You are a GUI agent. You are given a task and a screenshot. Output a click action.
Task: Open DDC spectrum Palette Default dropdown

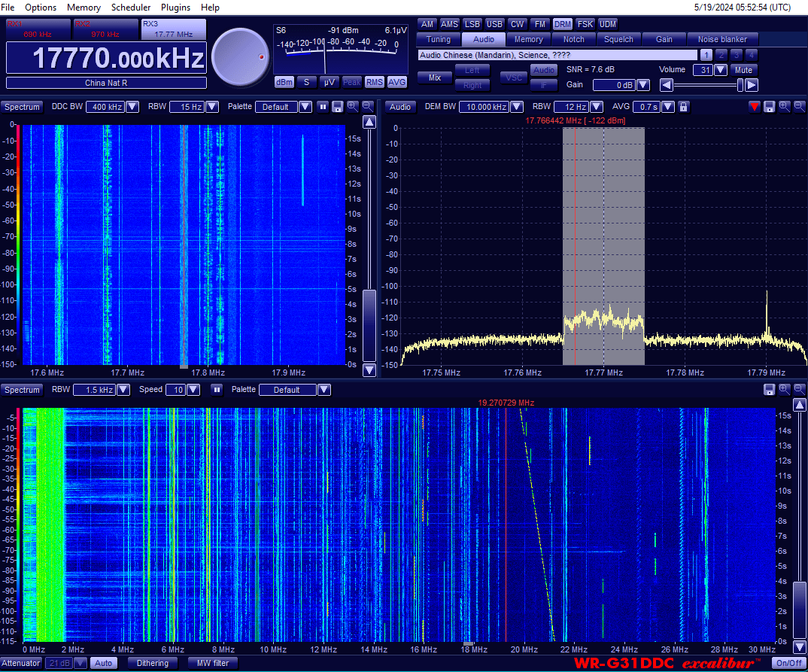click(305, 107)
